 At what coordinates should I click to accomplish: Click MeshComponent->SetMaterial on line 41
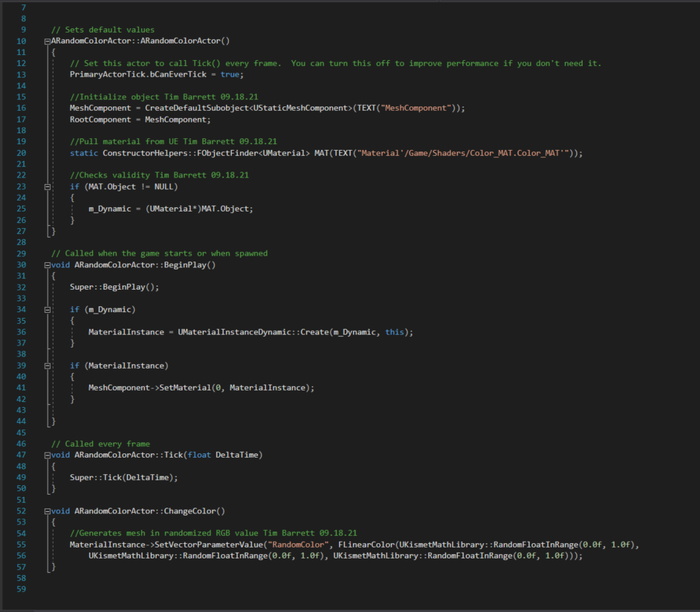coord(149,387)
